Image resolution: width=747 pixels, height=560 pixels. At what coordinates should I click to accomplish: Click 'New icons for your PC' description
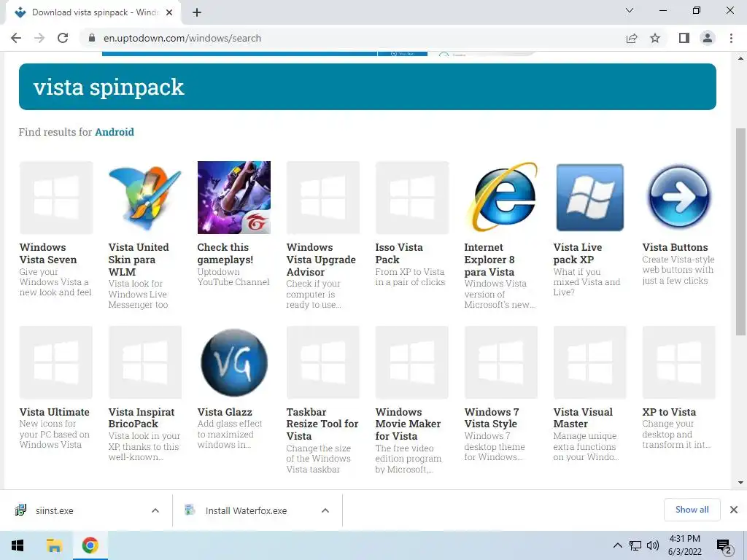pyautogui.click(x=54, y=434)
